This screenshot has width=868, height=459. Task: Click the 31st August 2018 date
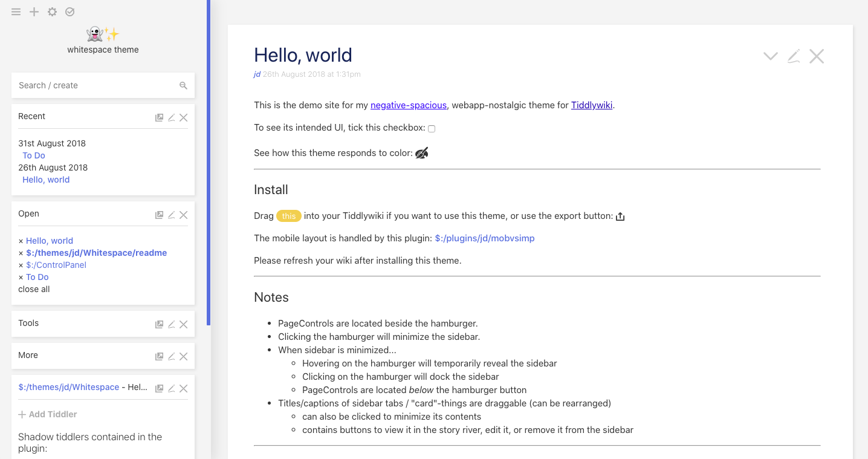pyautogui.click(x=52, y=143)
